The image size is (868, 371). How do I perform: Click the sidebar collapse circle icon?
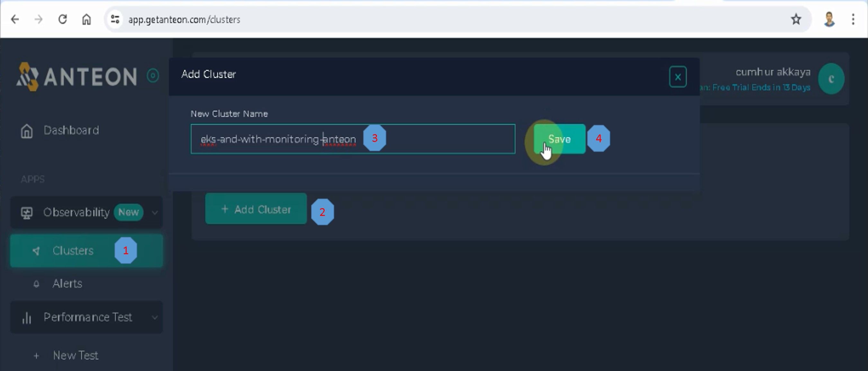click(x=153, y=76)
